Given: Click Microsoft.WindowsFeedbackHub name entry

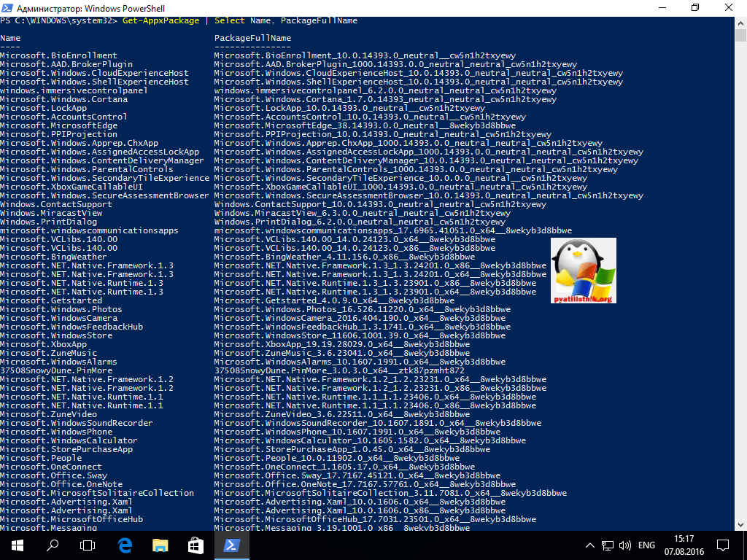Looking at the screenshot, I should click(x=71, y=327).
